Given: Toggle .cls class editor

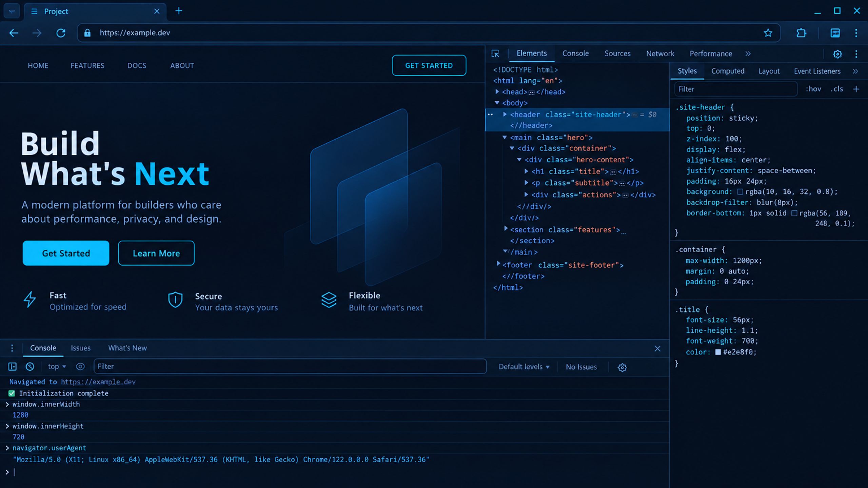Looking at the screenshot, I should point(837,89).
